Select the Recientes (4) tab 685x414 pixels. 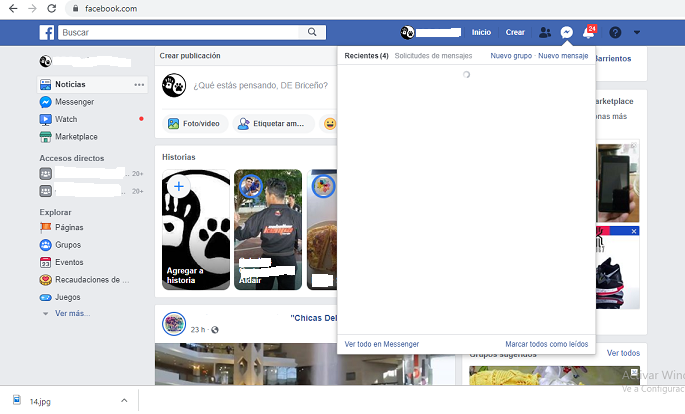(366, 55)
